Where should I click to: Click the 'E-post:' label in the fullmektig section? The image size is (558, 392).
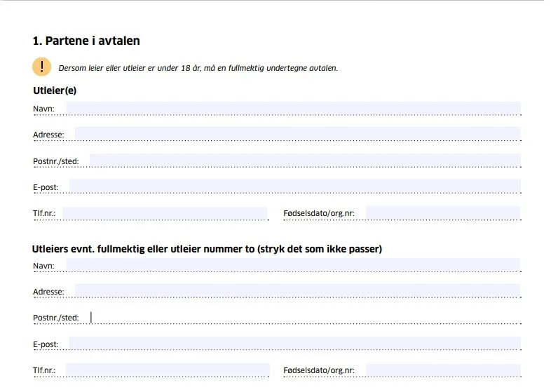46,344
